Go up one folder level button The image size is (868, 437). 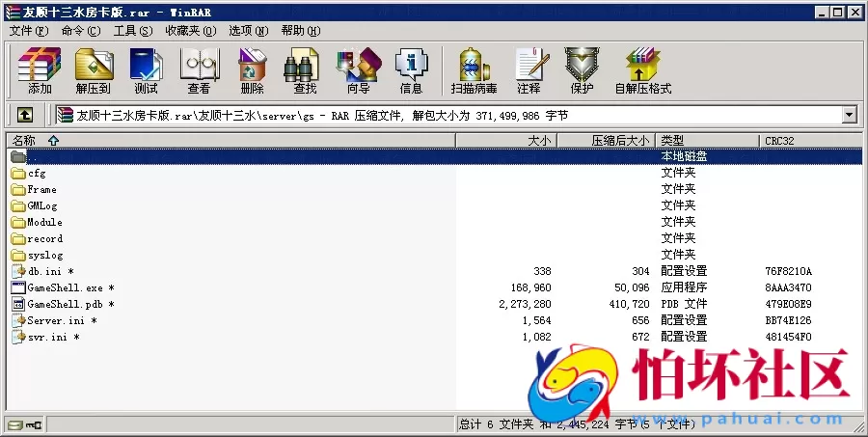pyautogui.click(x=25, y=115)
